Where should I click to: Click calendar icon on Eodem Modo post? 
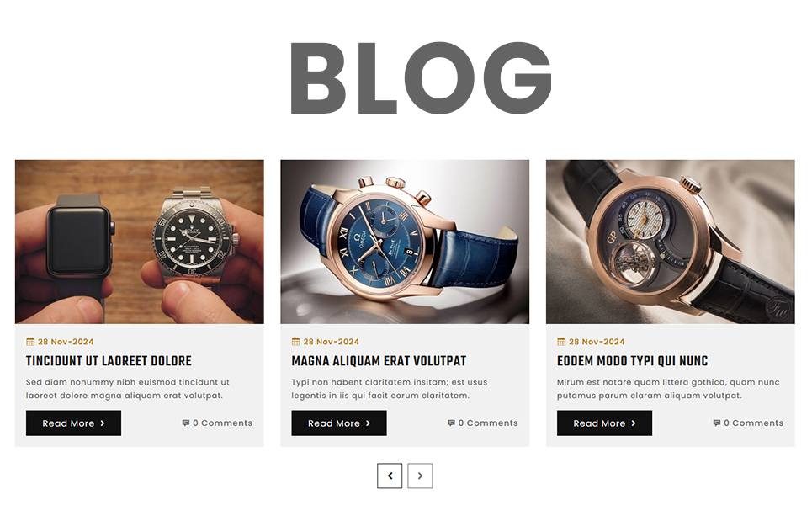point(561,342)
